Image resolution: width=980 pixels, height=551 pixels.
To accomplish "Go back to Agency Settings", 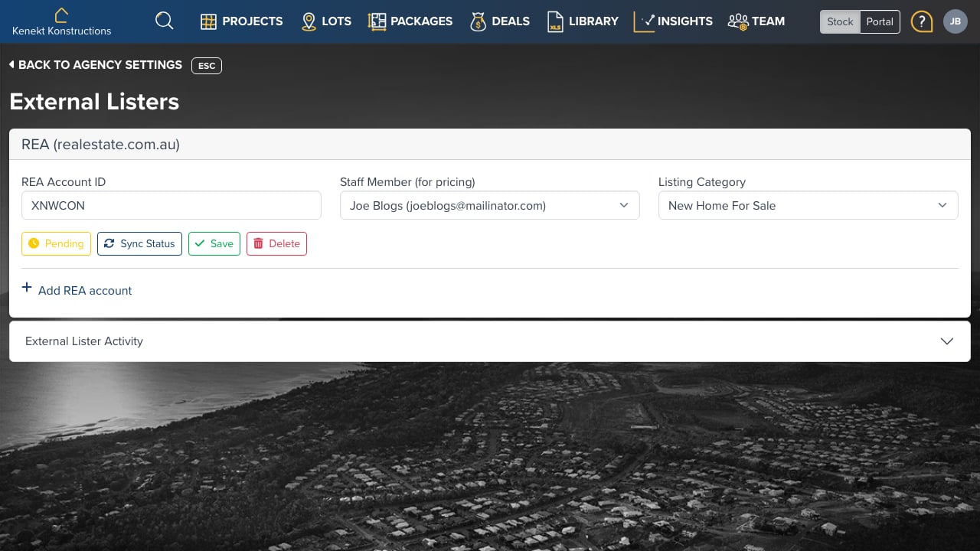I will coord(96,65).
